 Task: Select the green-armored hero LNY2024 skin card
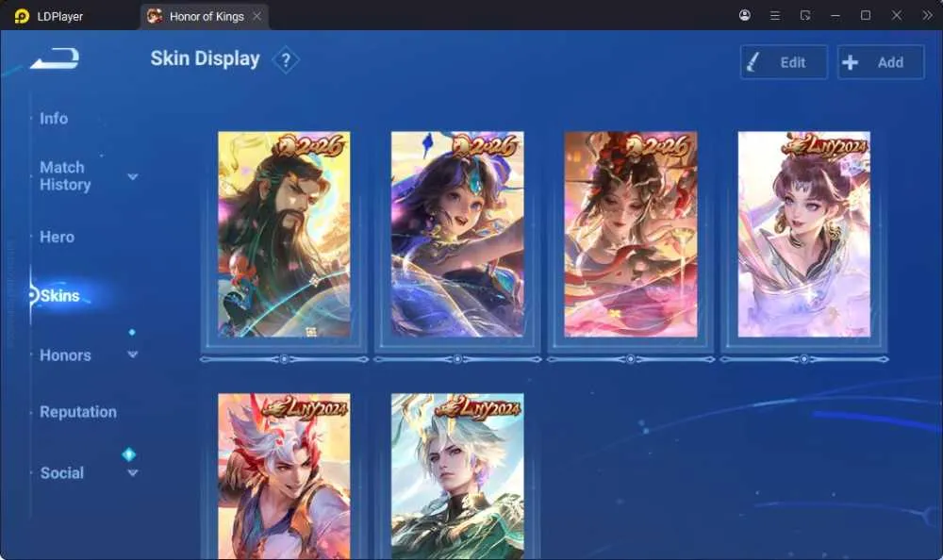[x=457, y=476]
